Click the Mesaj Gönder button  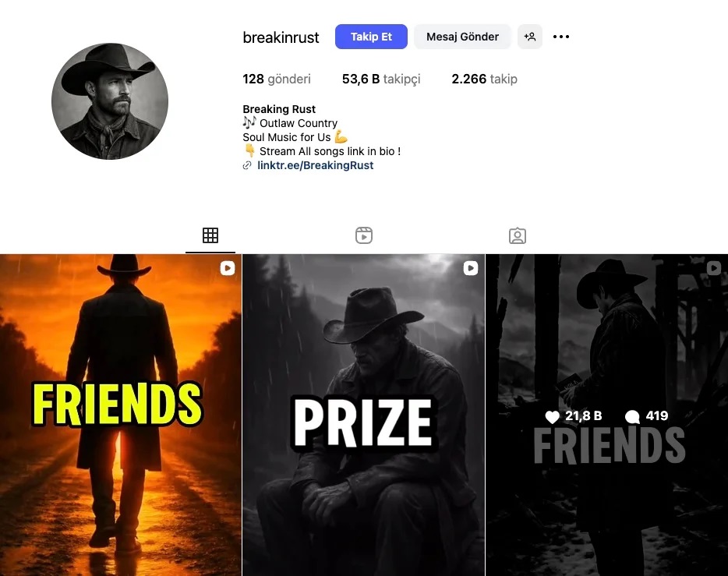(462, 37)
